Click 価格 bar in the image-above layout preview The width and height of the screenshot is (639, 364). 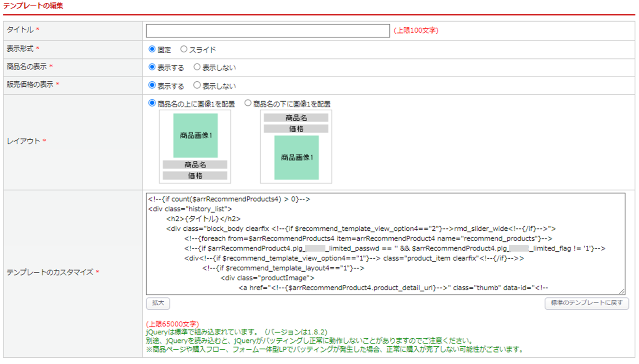(195, 175)
